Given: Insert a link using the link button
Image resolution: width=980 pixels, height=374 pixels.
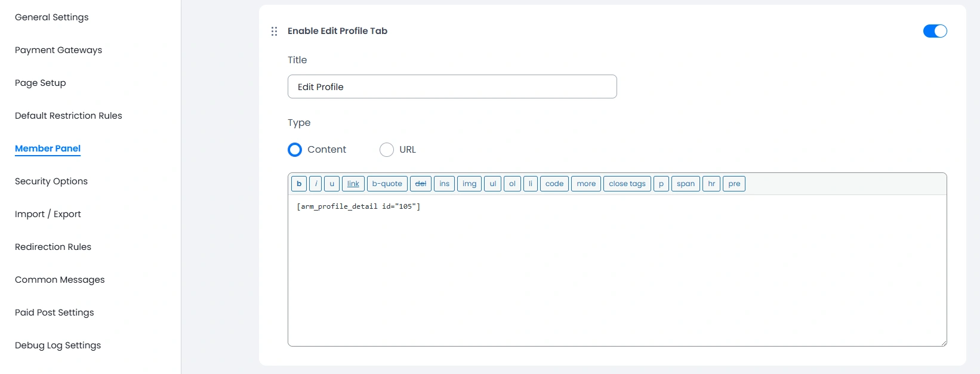Looking at the screenshot, I should [x=353, y=184].
